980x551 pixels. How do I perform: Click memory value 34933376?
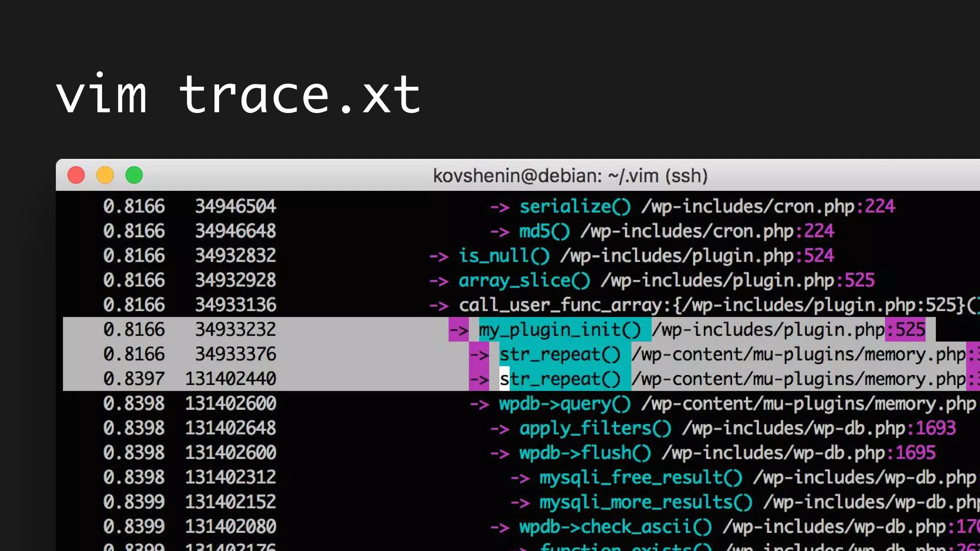tap(235, 354)
